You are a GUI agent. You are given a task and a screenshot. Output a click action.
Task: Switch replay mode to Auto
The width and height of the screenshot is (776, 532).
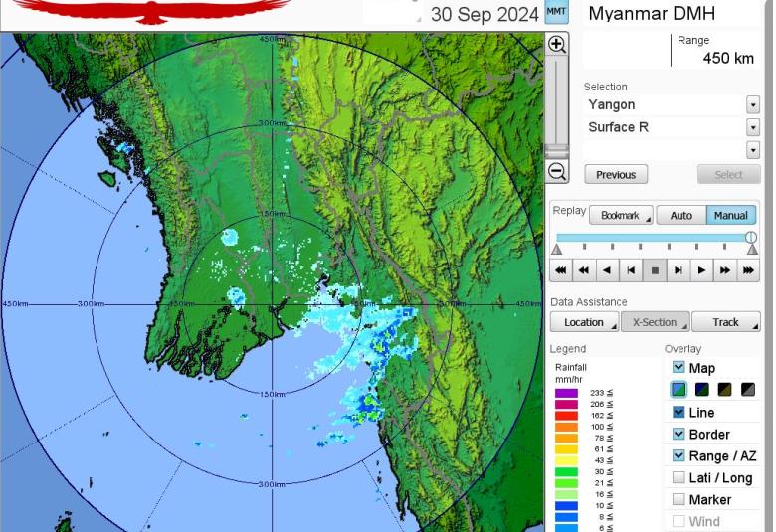tap(680, 216)
